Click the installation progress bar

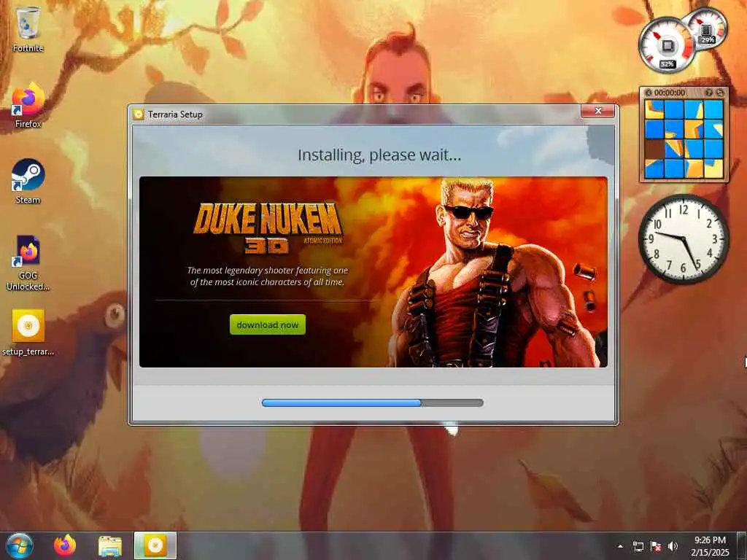click(373, 402)
